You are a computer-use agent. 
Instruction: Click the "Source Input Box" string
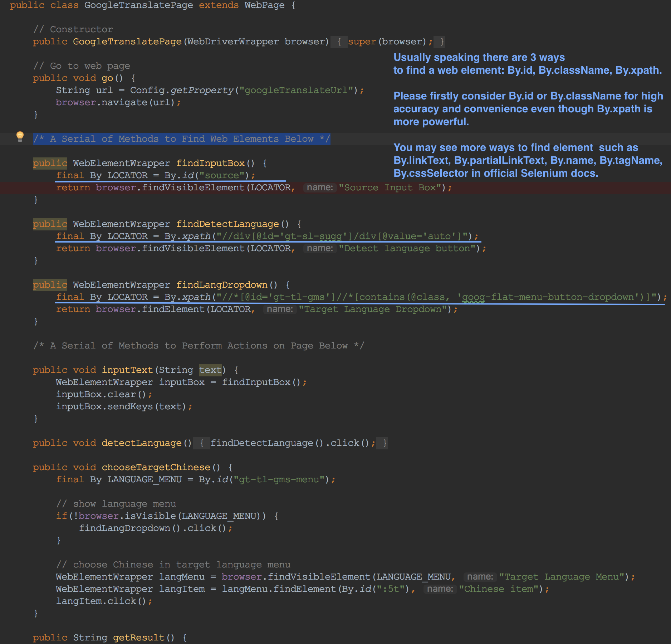point(390,187)
